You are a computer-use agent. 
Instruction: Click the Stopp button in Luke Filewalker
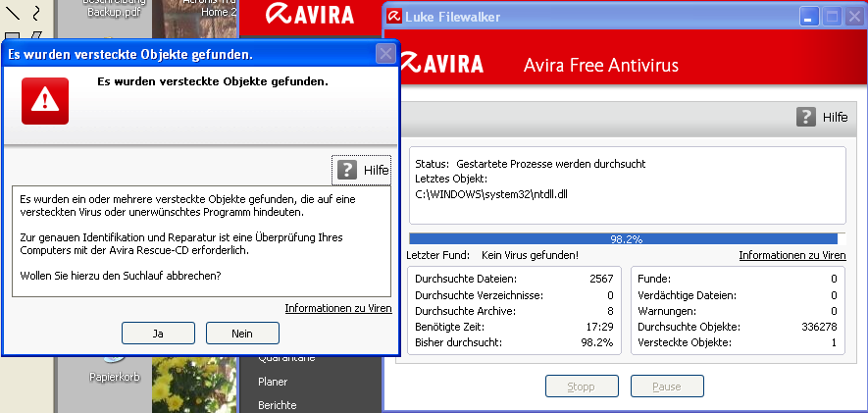coord(582,387)
